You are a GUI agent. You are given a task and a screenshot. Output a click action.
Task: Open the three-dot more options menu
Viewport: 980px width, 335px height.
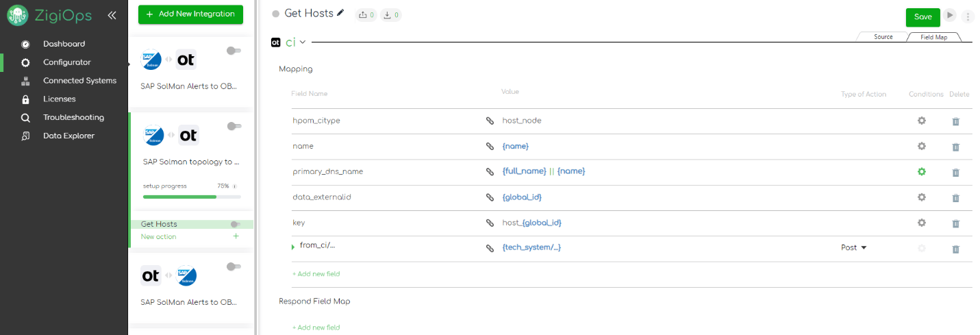[968, 16]
